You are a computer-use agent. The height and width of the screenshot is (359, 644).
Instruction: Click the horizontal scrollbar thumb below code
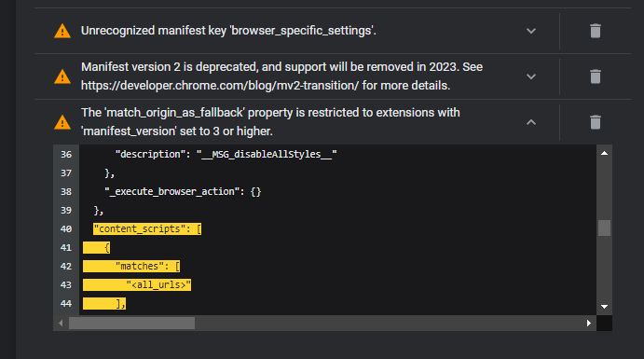point(131,324)
